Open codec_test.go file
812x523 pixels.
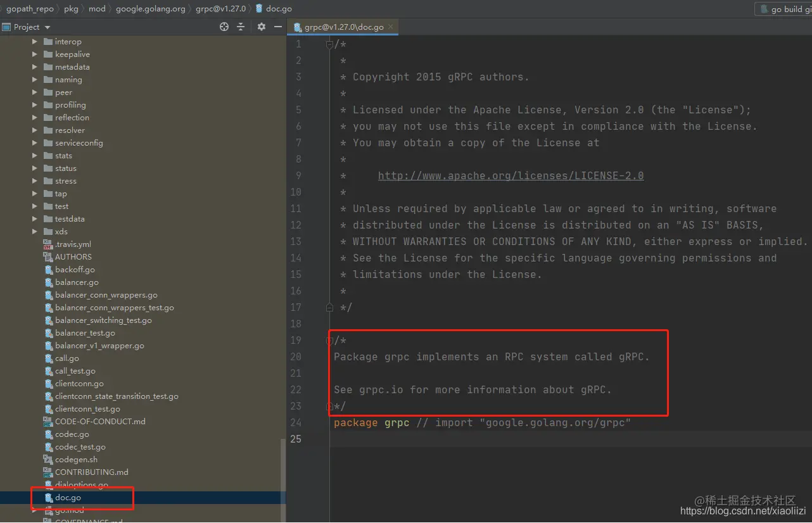tap(80, 447)
